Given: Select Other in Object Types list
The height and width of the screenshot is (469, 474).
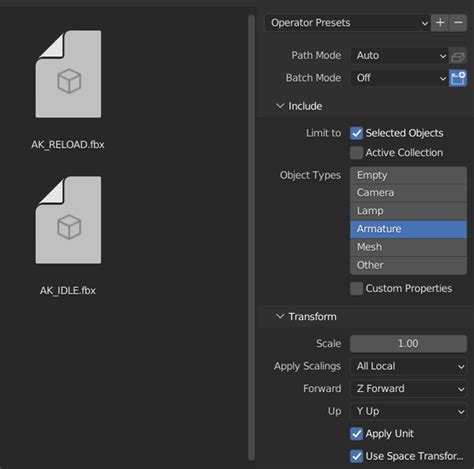Looking at the screenshot, I should [408, 265].
